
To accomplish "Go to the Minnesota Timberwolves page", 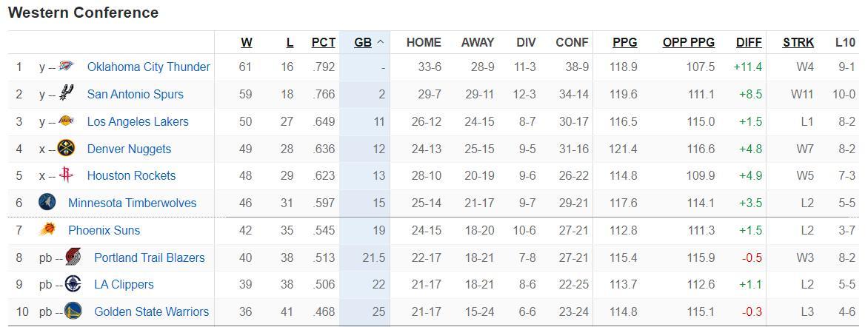I will [132, 203].
